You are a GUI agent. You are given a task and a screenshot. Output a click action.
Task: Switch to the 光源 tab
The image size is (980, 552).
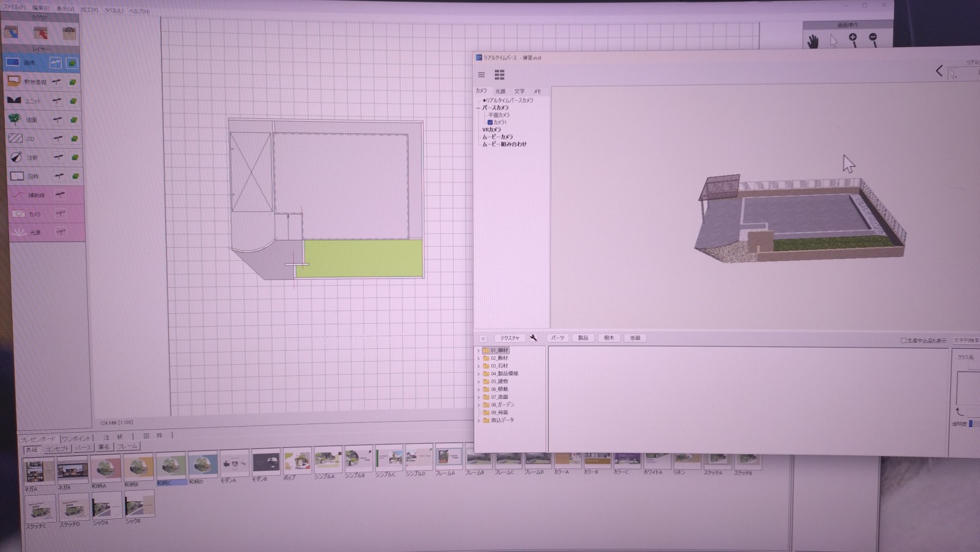tap(500, 91)
